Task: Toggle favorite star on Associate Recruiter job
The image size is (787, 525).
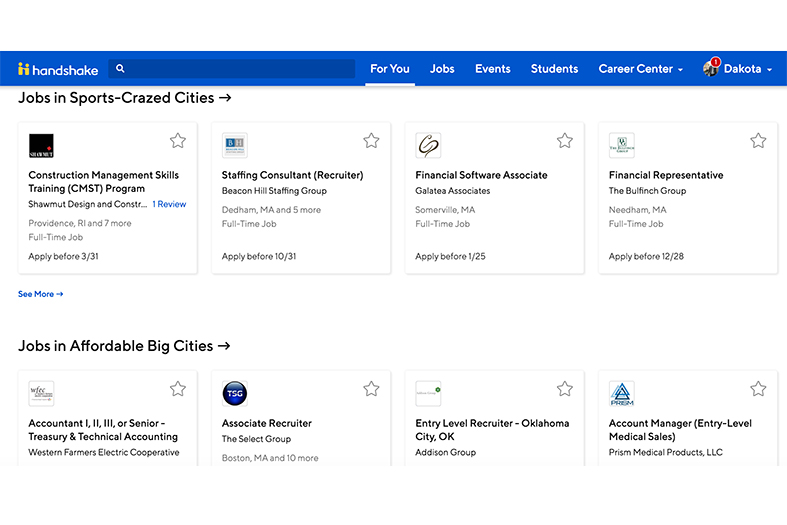Action: coord(371,389)
